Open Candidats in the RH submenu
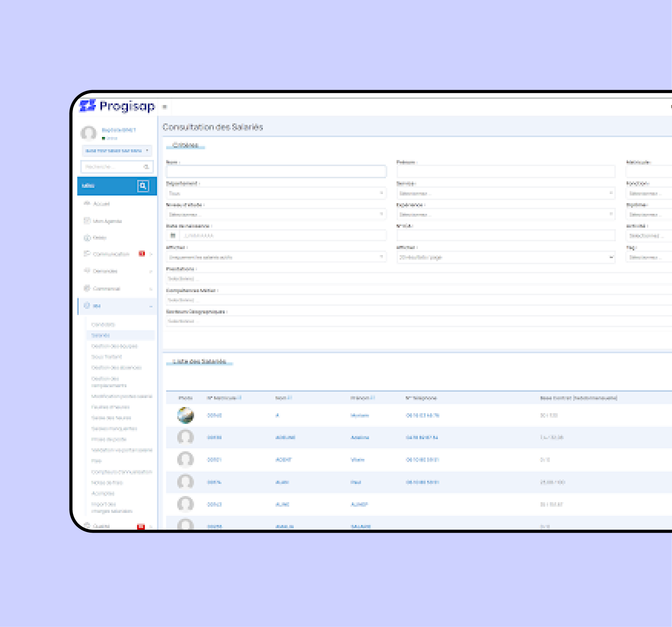Screen dimensions: 672x627 point(103,325)
